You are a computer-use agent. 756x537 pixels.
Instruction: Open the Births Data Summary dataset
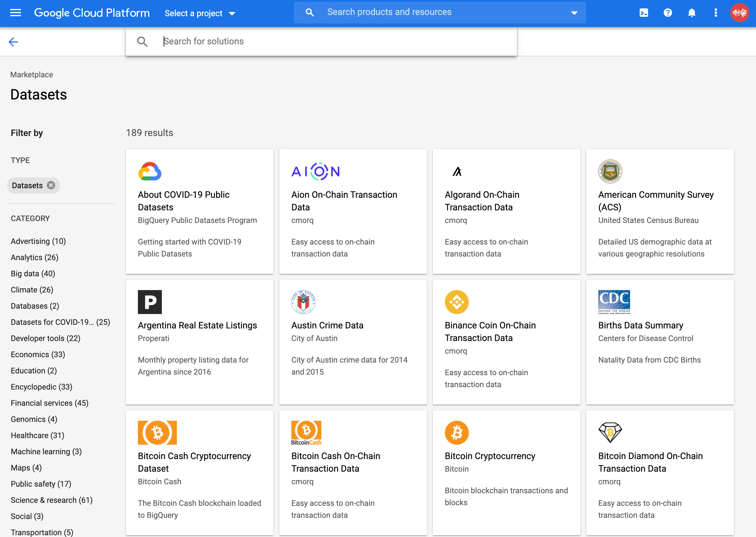[641, 325]
